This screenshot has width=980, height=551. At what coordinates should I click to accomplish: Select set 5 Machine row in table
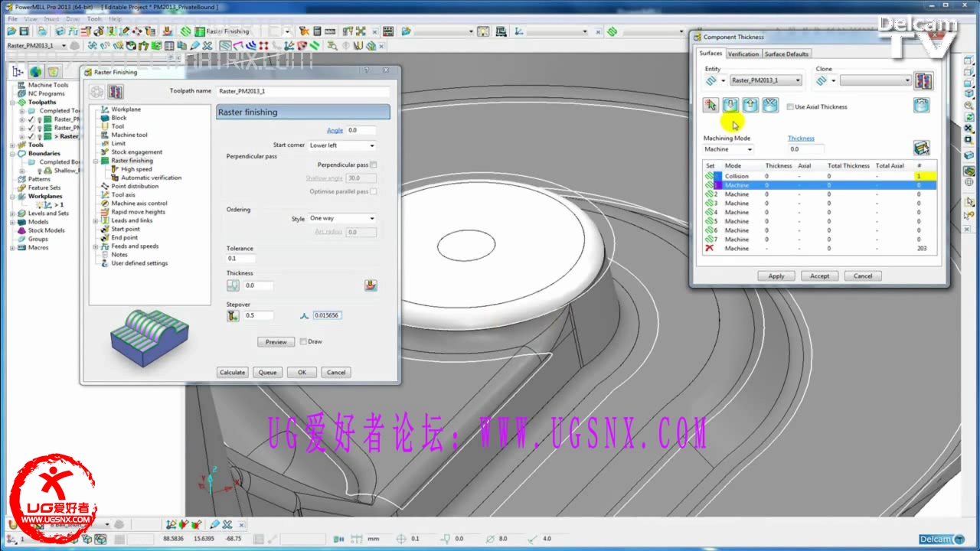pos(819,221)
